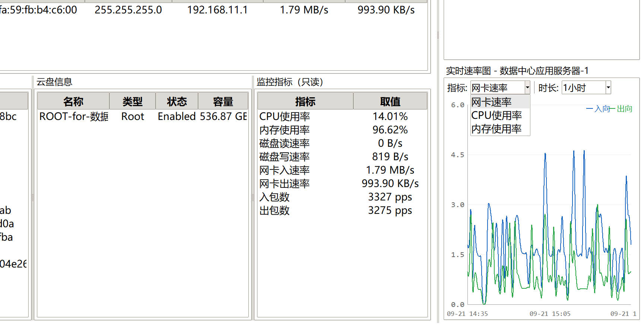Click the Enabled status cell
Viewport: 644px width, 326px height.
pyautogui.click(x=177, y=117)
